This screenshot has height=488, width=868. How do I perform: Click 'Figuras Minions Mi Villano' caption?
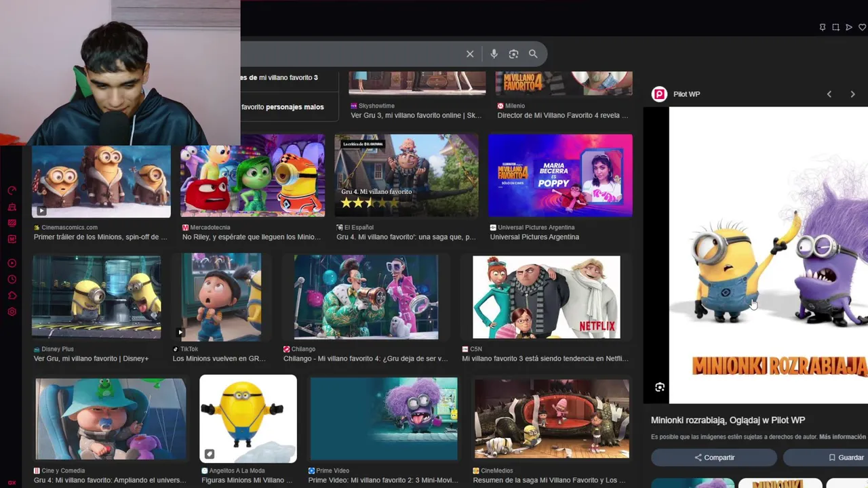[247, 481]
